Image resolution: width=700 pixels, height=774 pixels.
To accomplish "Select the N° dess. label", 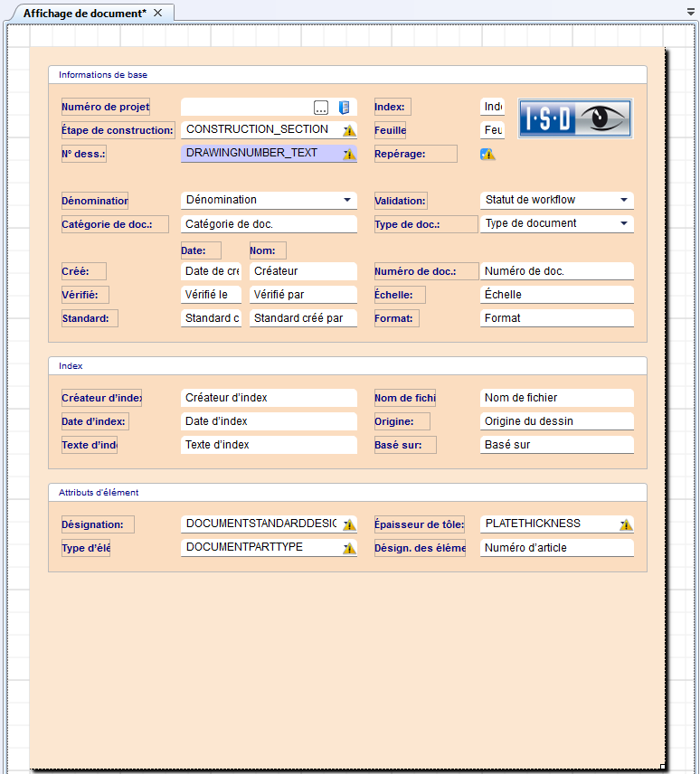I will (84, 154).
